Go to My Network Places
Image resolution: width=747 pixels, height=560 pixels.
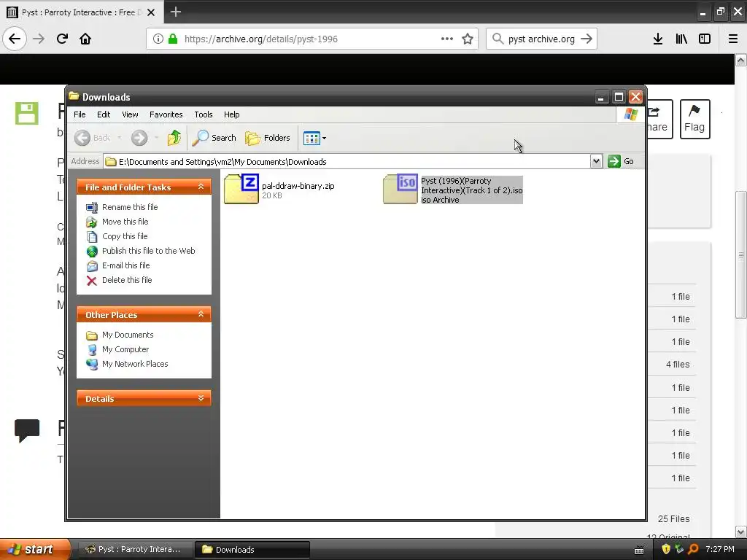(135, 364)
